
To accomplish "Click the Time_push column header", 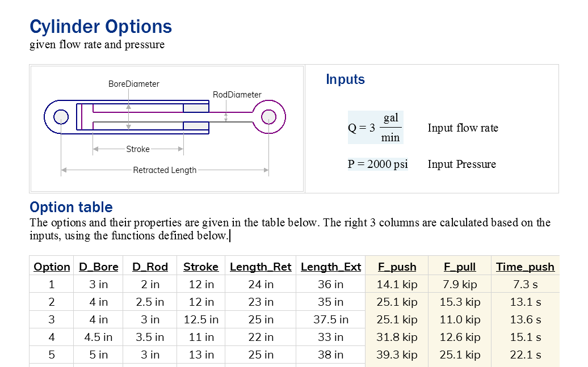I will (x=525, y=267).
